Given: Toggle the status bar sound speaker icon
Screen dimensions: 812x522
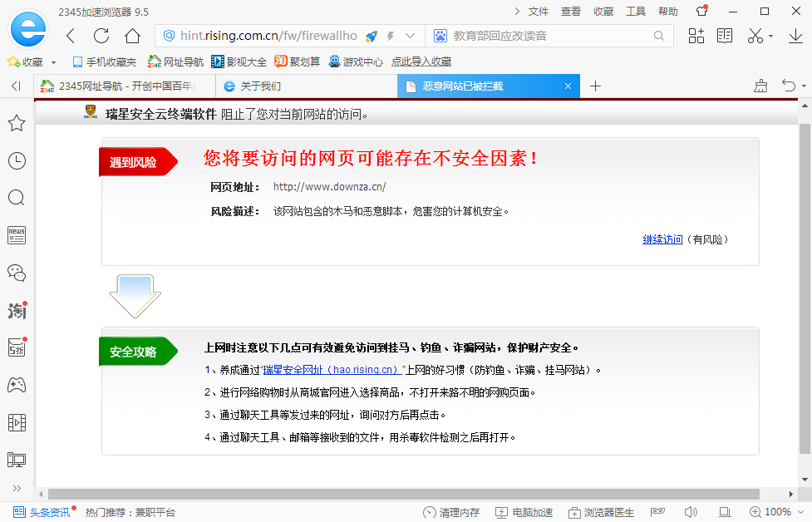Looking at the screenshot, I should [691, 512].
